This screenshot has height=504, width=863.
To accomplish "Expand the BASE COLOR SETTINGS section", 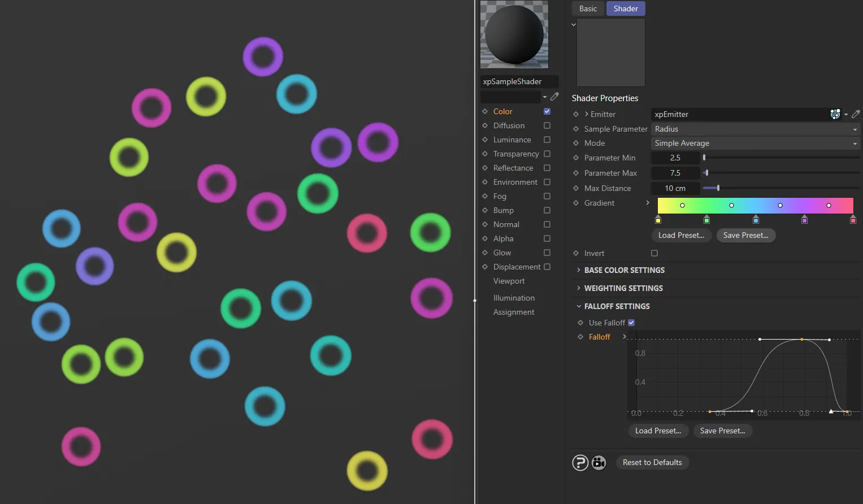I will [x=625, y=270].
